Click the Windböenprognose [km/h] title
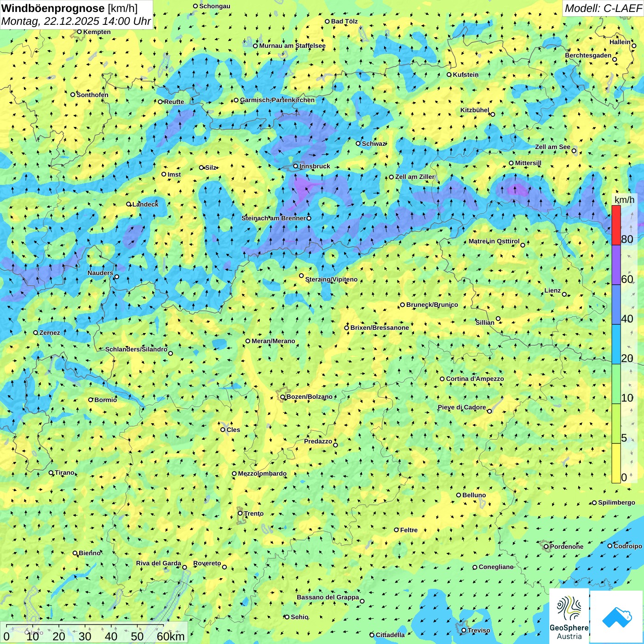This screenshot has height=644, width=644. click(69, 8)
